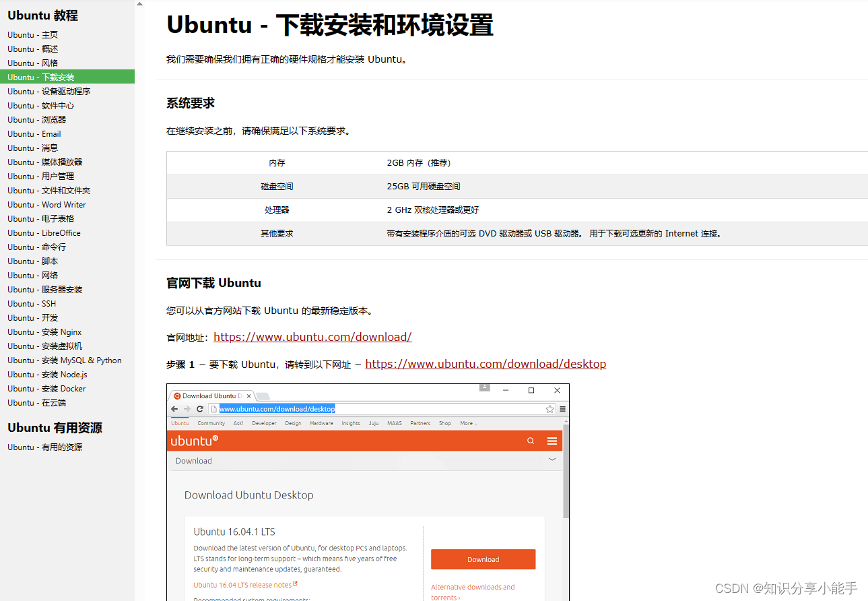
Task: Select Juju in the Ubuntu top nav
Action: pos(373,423)
